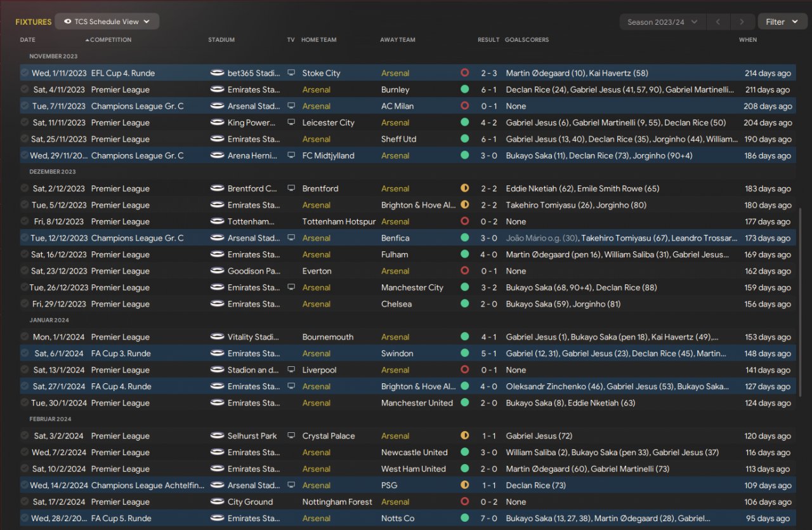Click the TV icon in PSG row
Viewport: 812px width, 530px height.
(291, 486)
